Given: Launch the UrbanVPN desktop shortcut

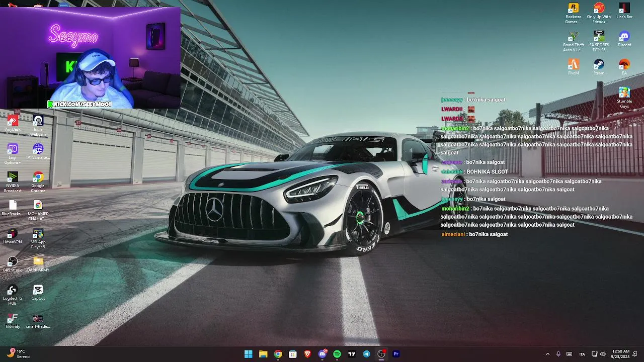Looking at the screenshot, I should [13, 236].
